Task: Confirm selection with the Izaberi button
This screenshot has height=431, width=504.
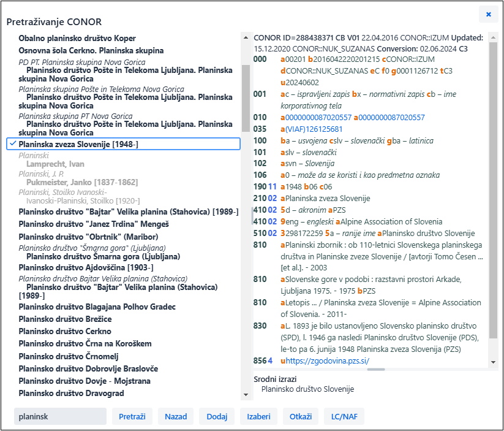Action: pos(258,416)
